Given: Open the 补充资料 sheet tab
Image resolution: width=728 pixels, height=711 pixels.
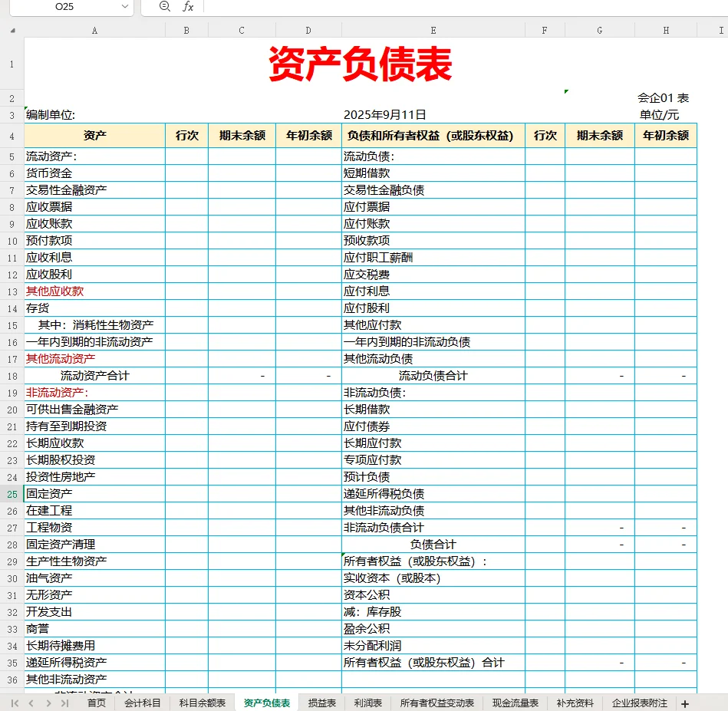Looking at the screenshot, I should 575,703.
